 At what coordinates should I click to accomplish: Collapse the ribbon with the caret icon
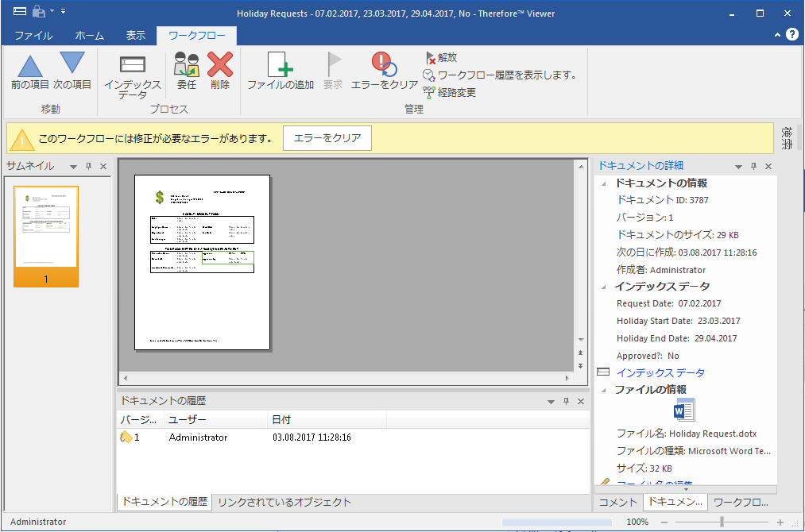[x=777, y=35]
